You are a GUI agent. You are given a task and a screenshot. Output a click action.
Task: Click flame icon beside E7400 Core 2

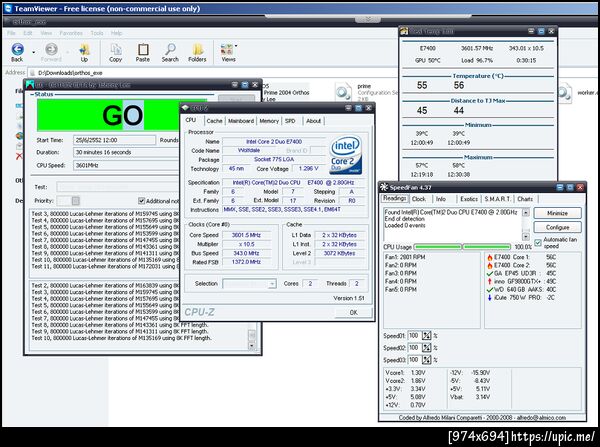pyautogui.click(x=489, y=265)
